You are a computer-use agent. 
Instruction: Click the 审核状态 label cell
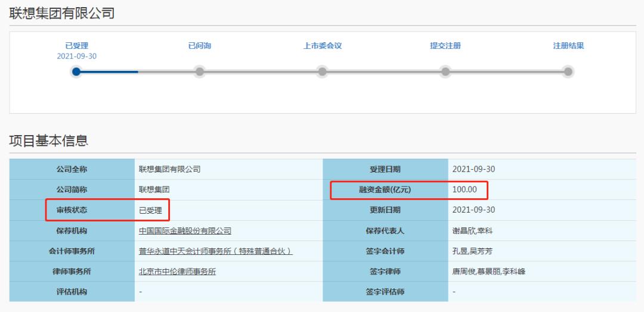click(72, 210)
